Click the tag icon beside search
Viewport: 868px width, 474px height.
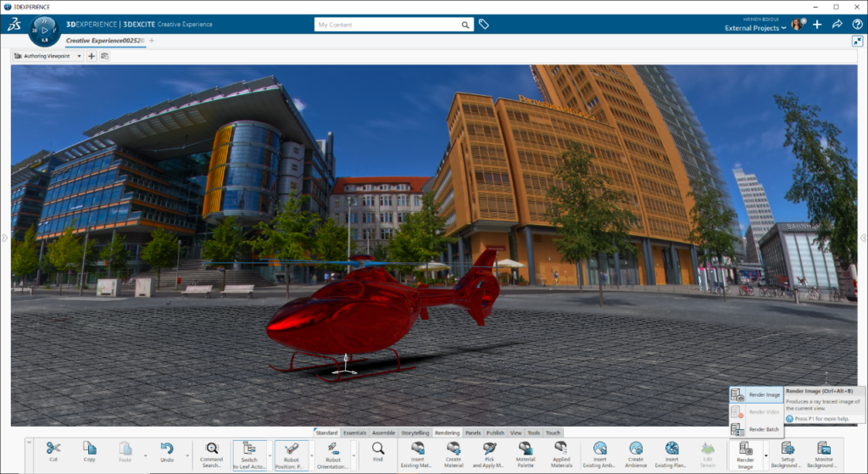pyautogui.click(x=483, y=25)
